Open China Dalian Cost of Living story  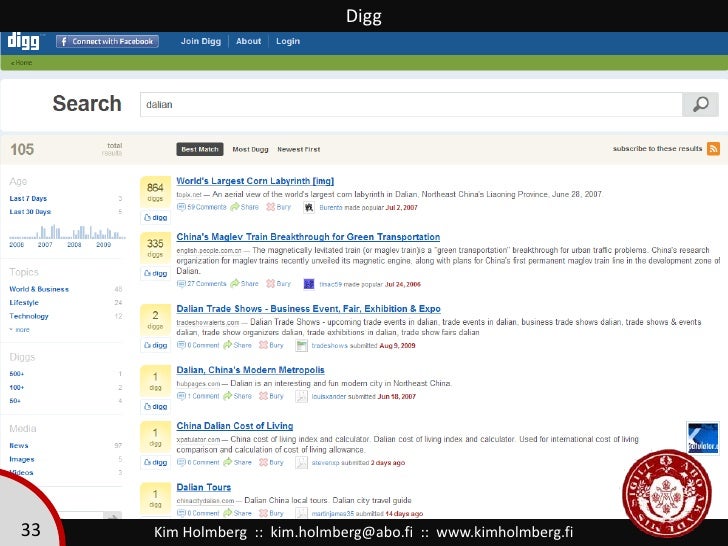click(235, 426)
